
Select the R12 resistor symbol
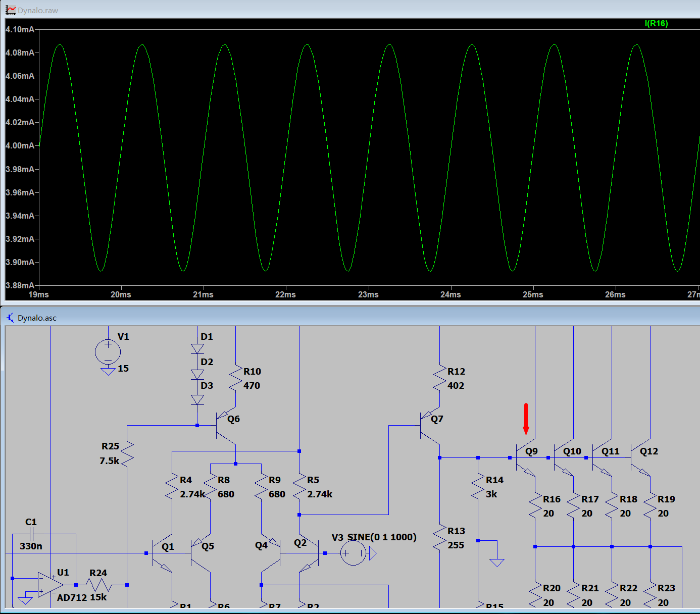point(439,379)
